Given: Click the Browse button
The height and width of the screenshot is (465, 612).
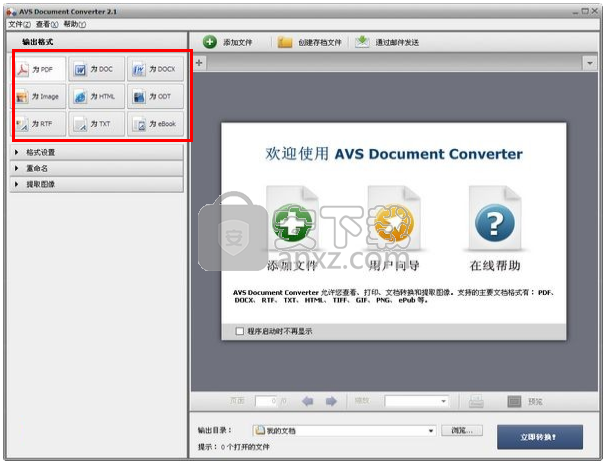Looking at the screenshot, I should click(x=462, y=430).
